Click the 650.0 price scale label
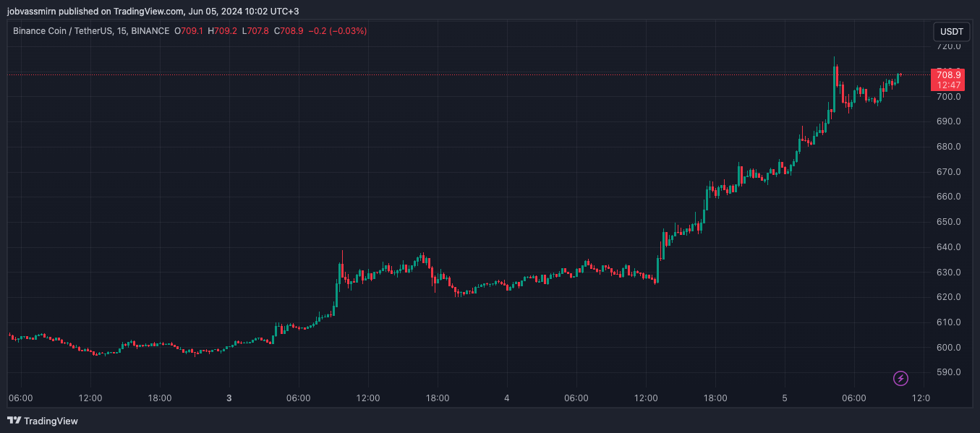Image resolution: width=980 pixels, height=433 pixels. [x=947, y=222]
